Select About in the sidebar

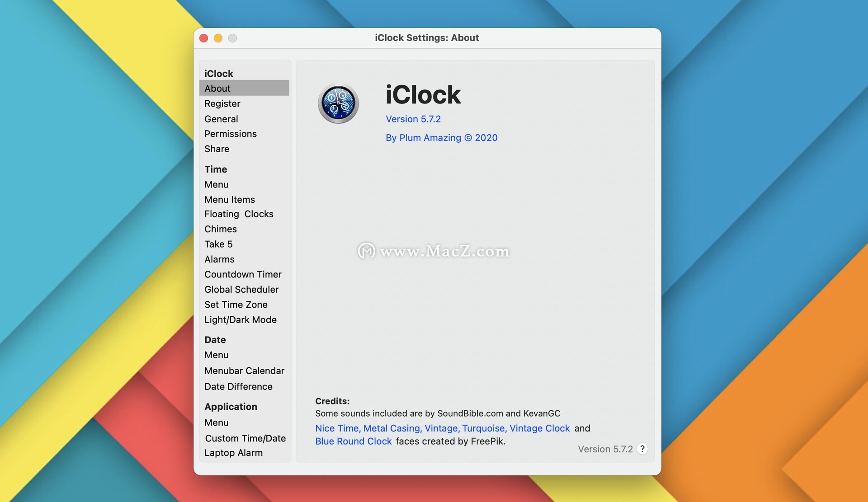[x=244, y=88]
